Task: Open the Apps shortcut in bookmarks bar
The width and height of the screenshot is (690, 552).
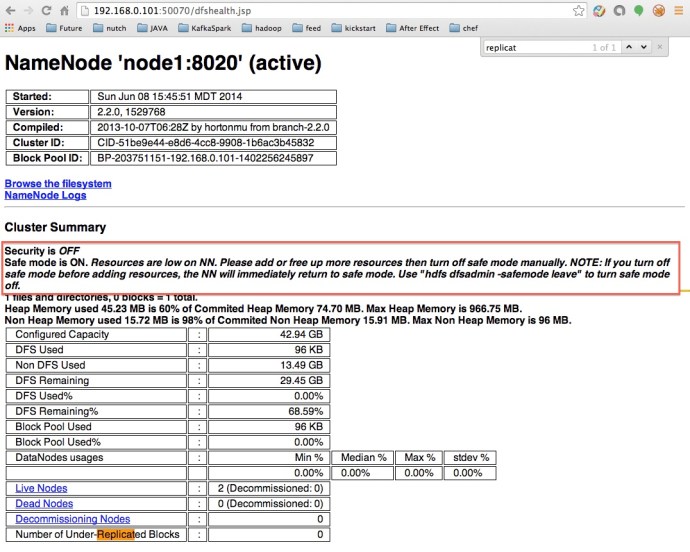Action: tap(22, 28)
